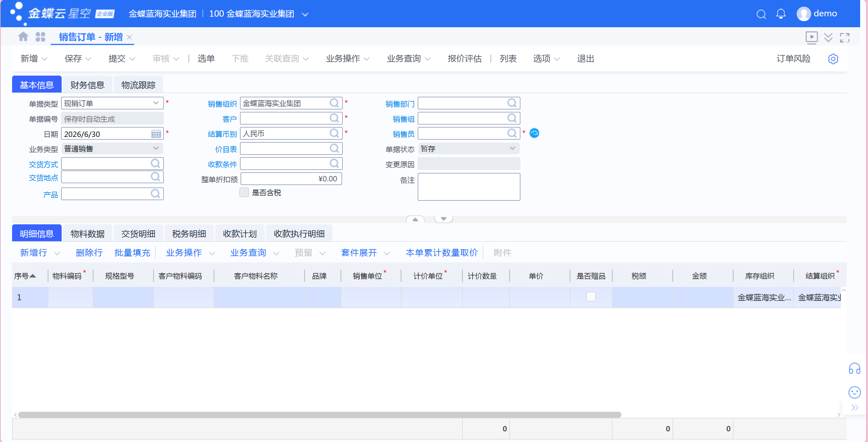Open the 单据状态 dropdown

512,148
